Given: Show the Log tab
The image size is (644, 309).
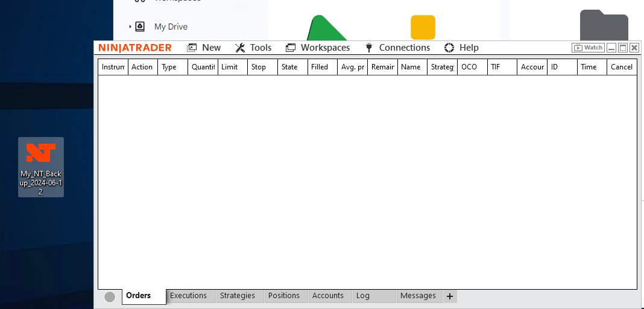Looking at the screenshot, I should pyautogui.click(x=363, y=296).
